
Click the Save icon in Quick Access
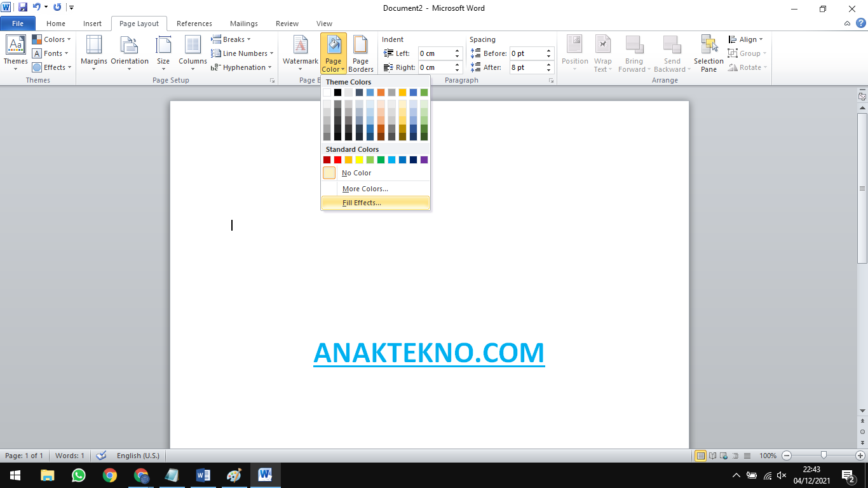[x=22, y=8]
